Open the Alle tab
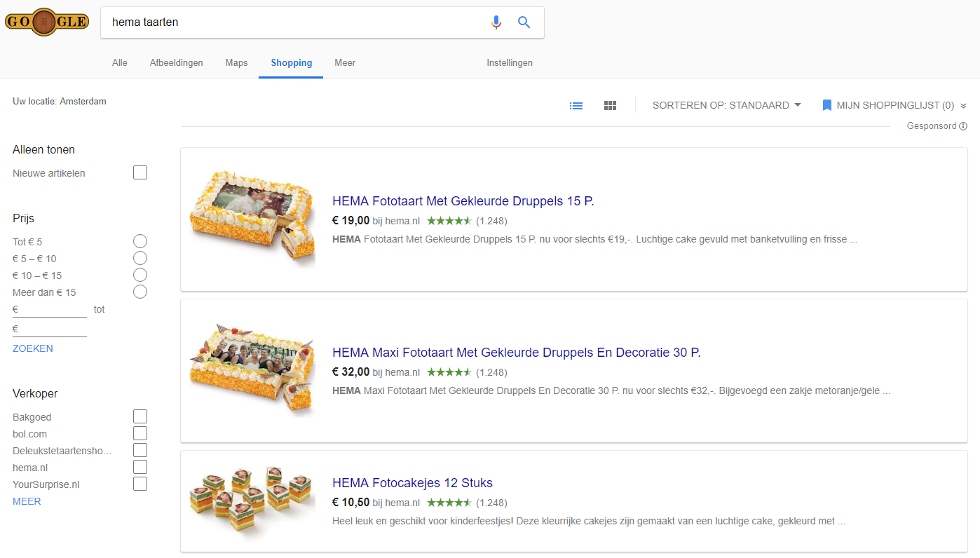Image resolution: width=980 pixels, height=558 pixels. click(x=120, y=63)
